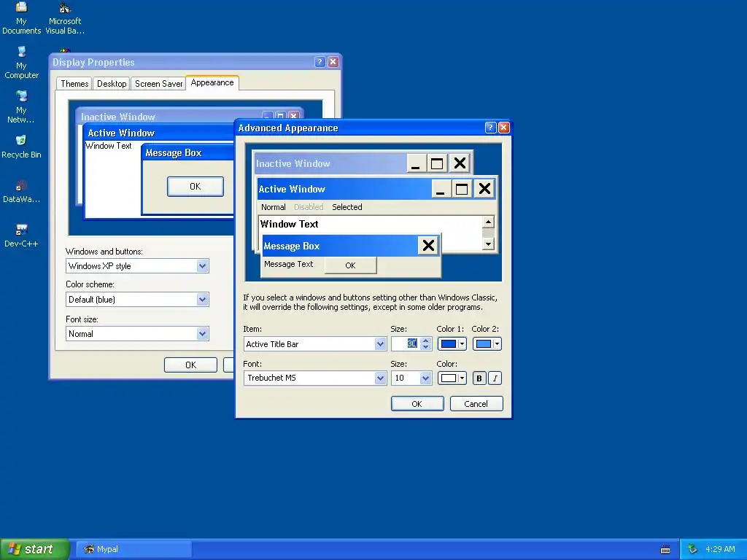747x560 pixels.
Task: Click Active Window preview close icon
Action: click(484, 189)
